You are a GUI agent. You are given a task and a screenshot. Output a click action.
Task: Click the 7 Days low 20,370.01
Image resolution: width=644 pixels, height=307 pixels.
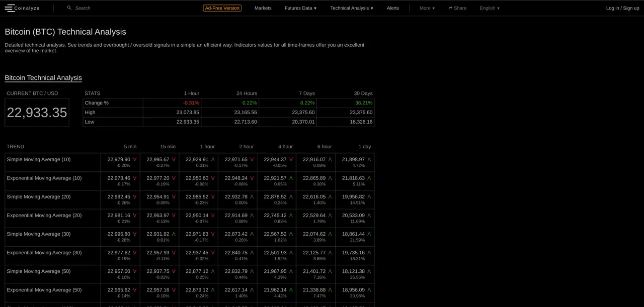303,122
